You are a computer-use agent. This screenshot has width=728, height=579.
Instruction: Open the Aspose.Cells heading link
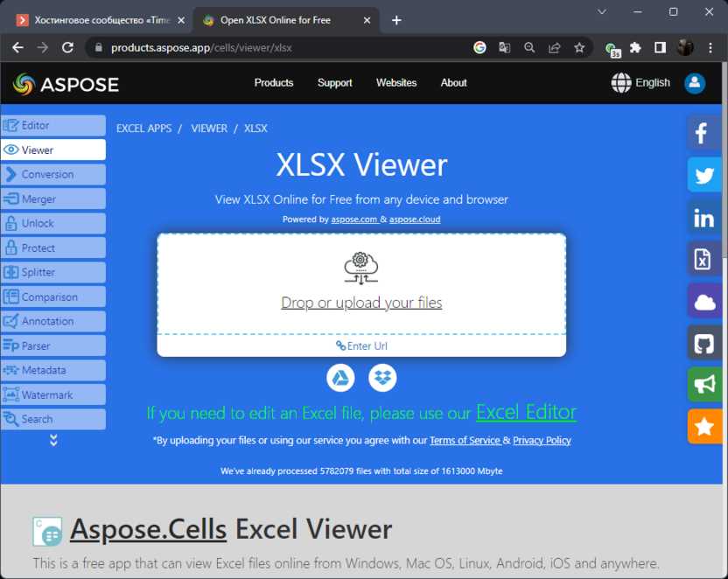tap(149, 529)
